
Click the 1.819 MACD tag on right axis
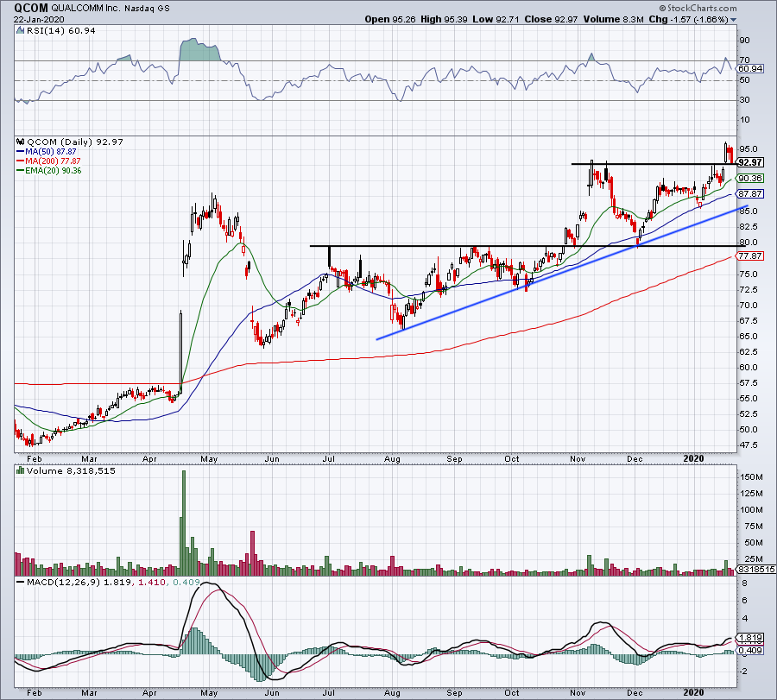coord(750,638)
